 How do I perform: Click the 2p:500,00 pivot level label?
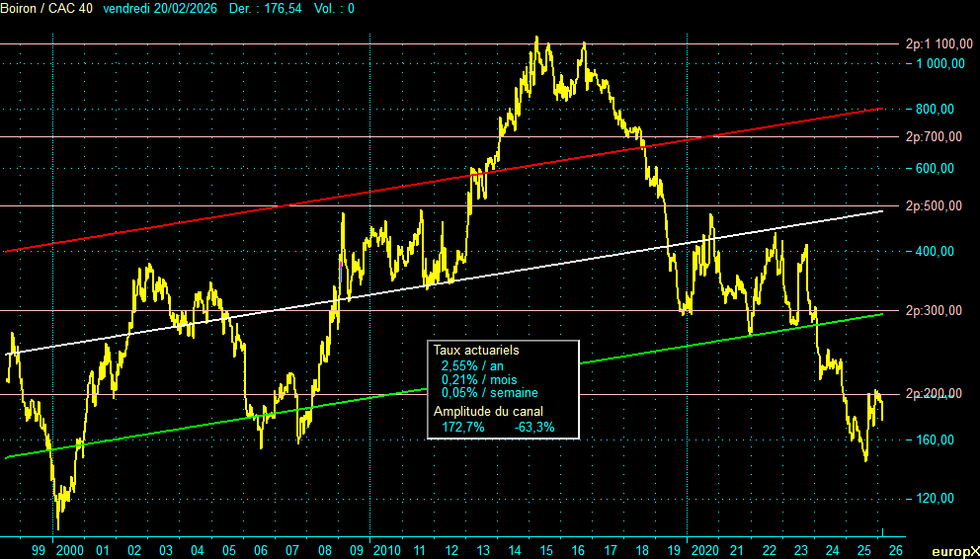point(934,206)
